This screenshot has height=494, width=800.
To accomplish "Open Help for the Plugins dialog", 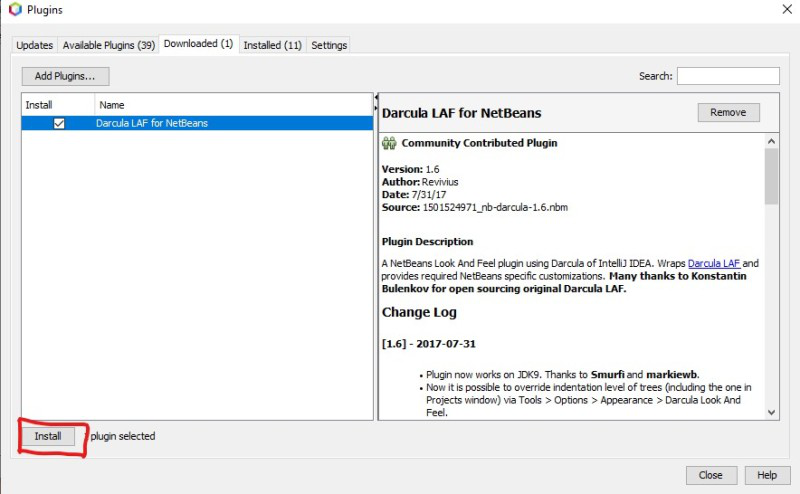I will [767, 475].
